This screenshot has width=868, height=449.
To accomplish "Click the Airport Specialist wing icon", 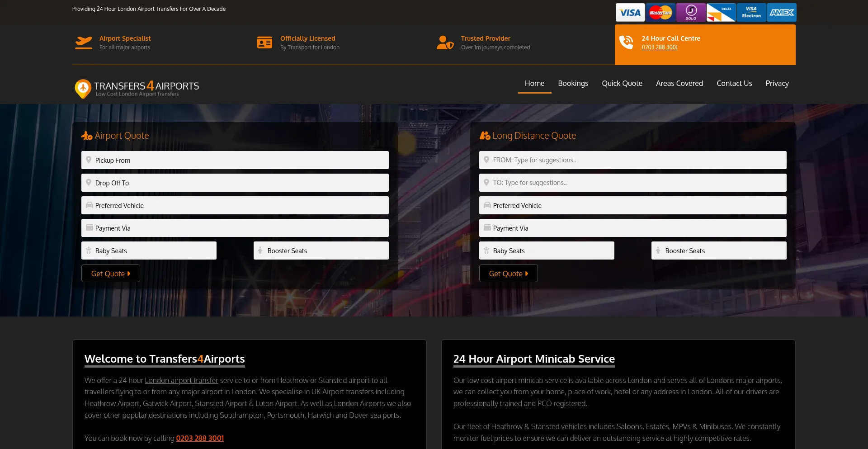I will click(84, 42).
